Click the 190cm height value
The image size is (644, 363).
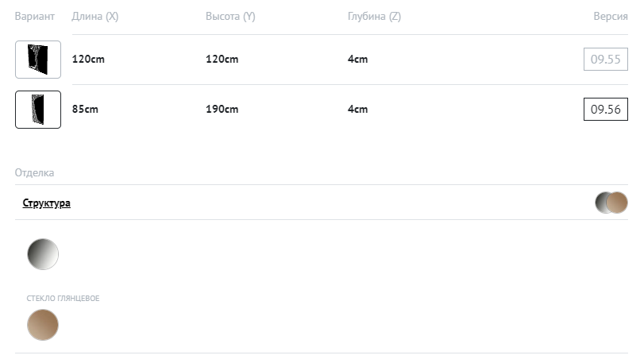pos(222,110)
